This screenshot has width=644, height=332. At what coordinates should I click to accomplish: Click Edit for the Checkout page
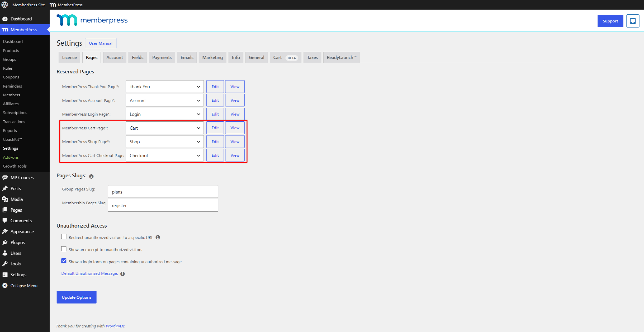tap(215, 155)
